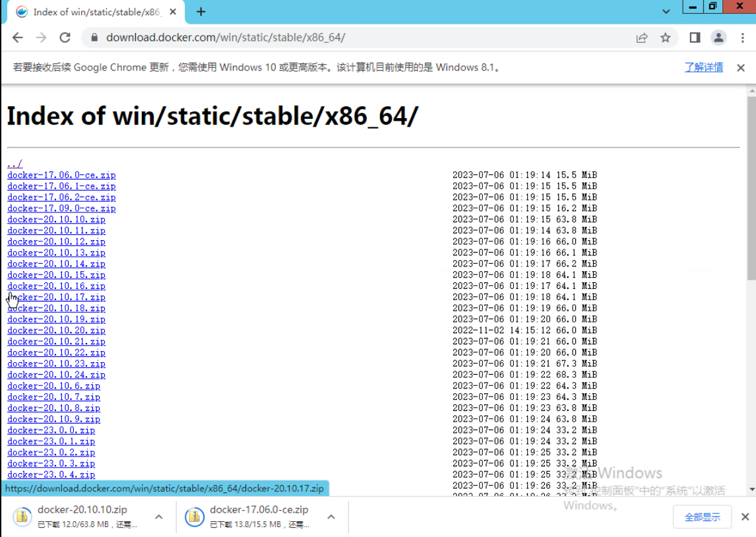This screenshot has height=537, width=756.
Task: Click the docker-20.10.14.zip link
Action: pos(57,264)
